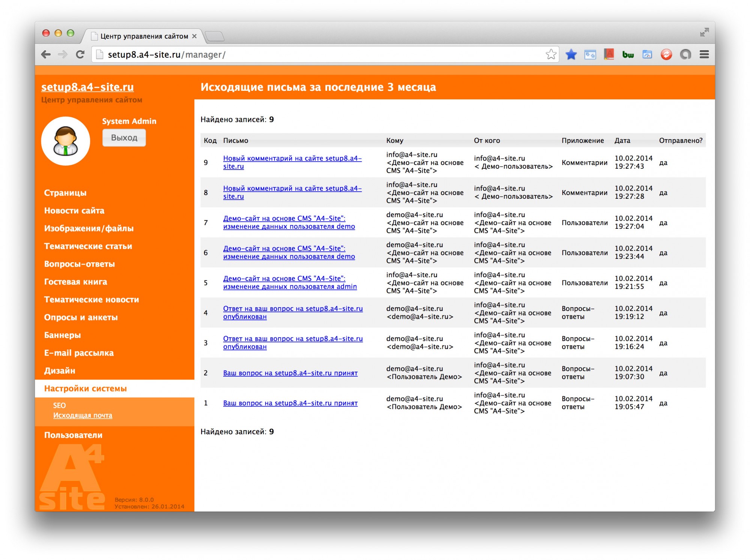The height and width of the screenshot is (560, 750).
Task: Open Chrome hamburger menu icon
Action: [704, 55]
